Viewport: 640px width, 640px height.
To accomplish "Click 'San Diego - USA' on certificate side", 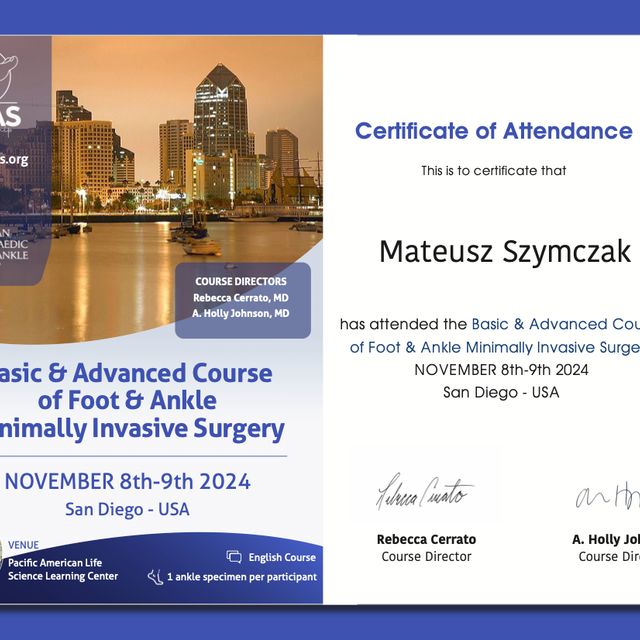I will [501, 392].
